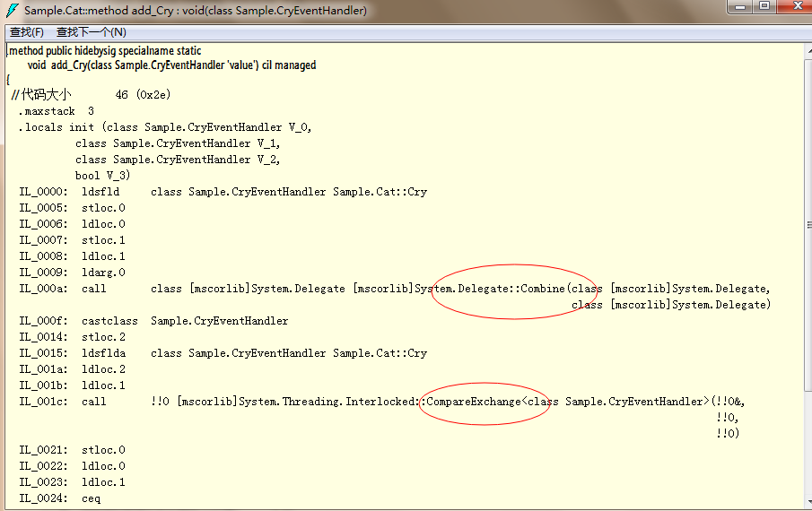Image resolution: width=812 pixels, height=511 pixels.
Task: Click the IL_0022 ldloc.0 instruction
Action: (x=73, y=466)
